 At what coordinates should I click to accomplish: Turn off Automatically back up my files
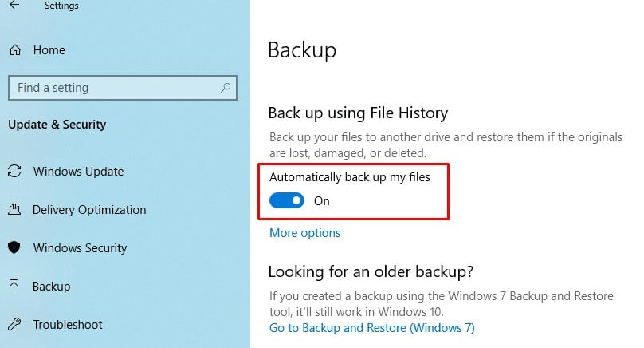pos(287,200)
